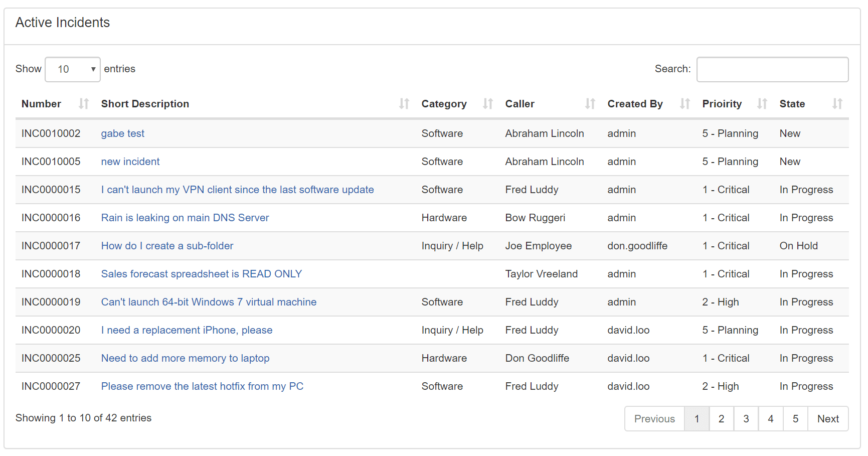Sort by Short Description arrows icon
The height and width of the screenshot is (456, 868).
tap(404, 104)
